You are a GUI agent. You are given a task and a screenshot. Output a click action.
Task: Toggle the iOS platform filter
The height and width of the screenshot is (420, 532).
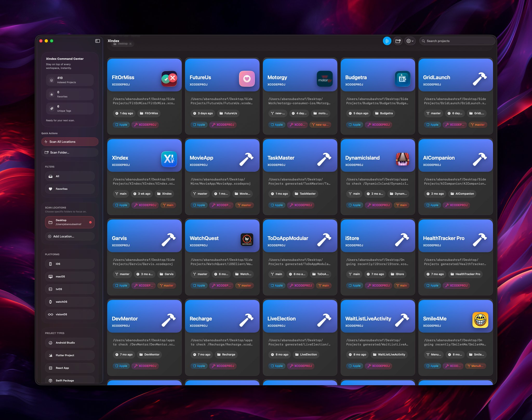click(70, 264)
